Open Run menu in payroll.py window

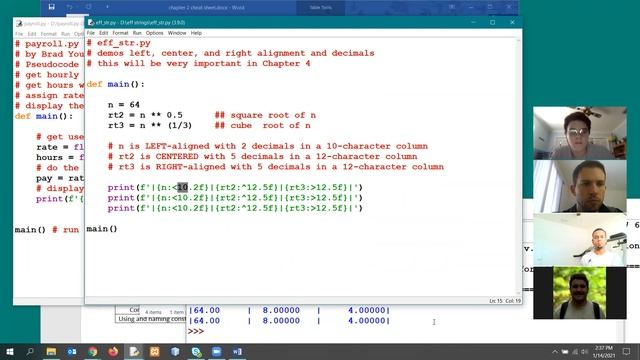click(65, 34)
